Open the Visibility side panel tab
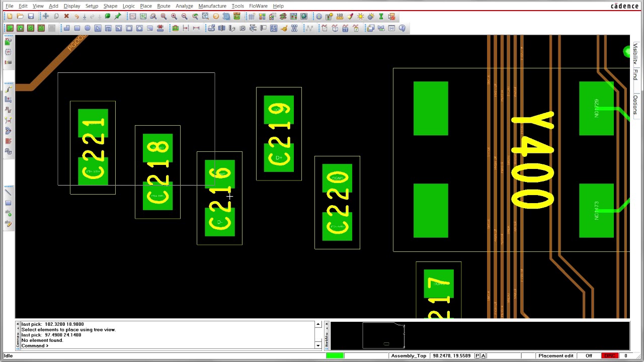This screenshot has width=644, height=362. click(x=635, y=55)
